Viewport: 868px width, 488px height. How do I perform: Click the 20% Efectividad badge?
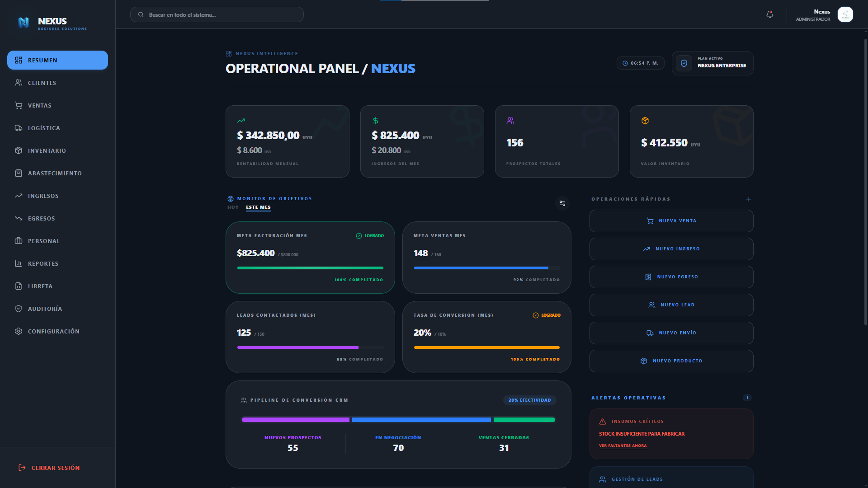(530, 400)
